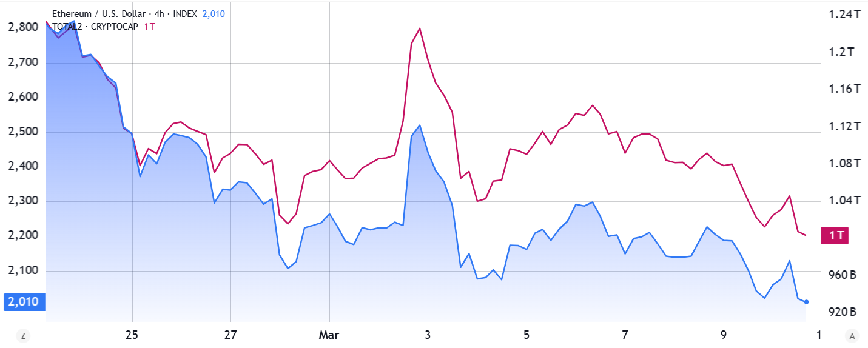Click date 7 on the time axis

click(x=625, y=335)
